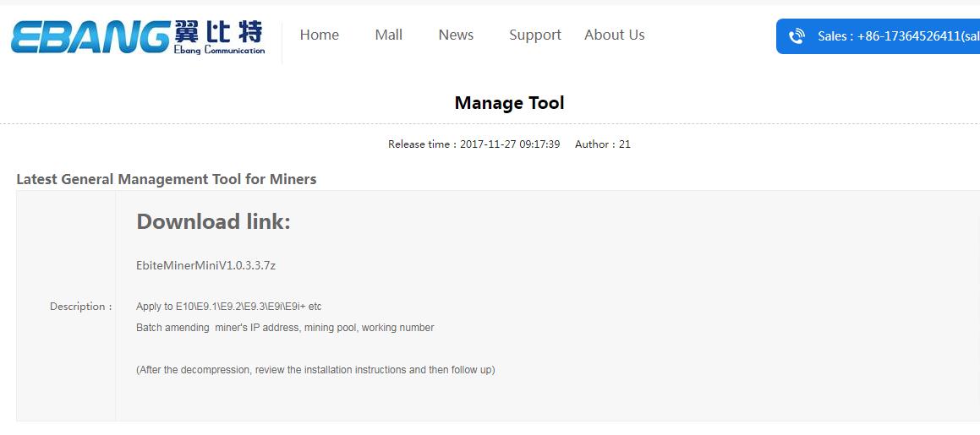The width and height of the screenshot is (980, 435).
Task: Click the phone icon in Sales button
Action: pos(796,36)
